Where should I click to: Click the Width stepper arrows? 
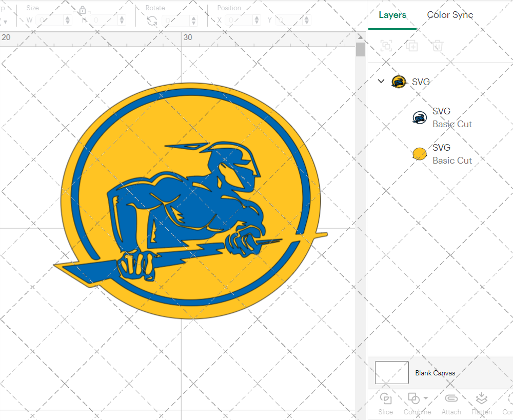point(67,21)
